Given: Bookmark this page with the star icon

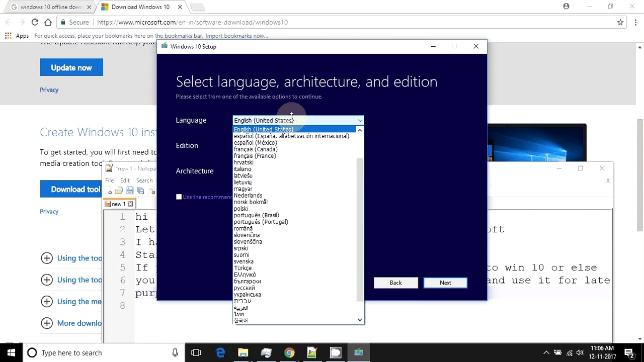Looking at the screenshot, I should tap(620, 22).
